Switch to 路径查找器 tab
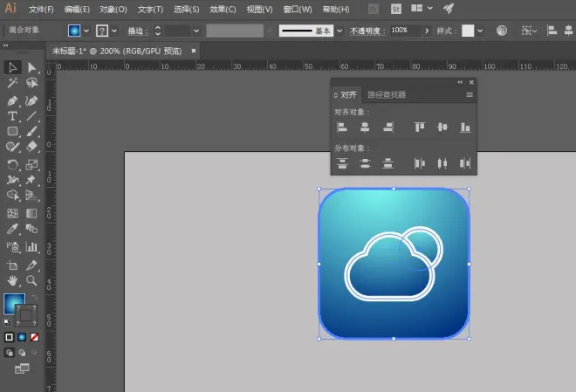This screenshot has height=392, width=576. pyautogui.click(x=387, y=95)
